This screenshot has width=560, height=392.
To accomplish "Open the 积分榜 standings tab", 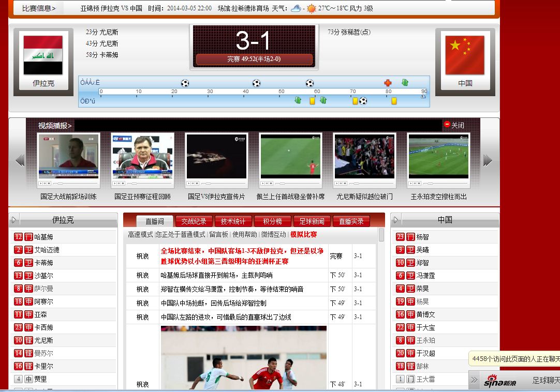I will tap(272, 221).
